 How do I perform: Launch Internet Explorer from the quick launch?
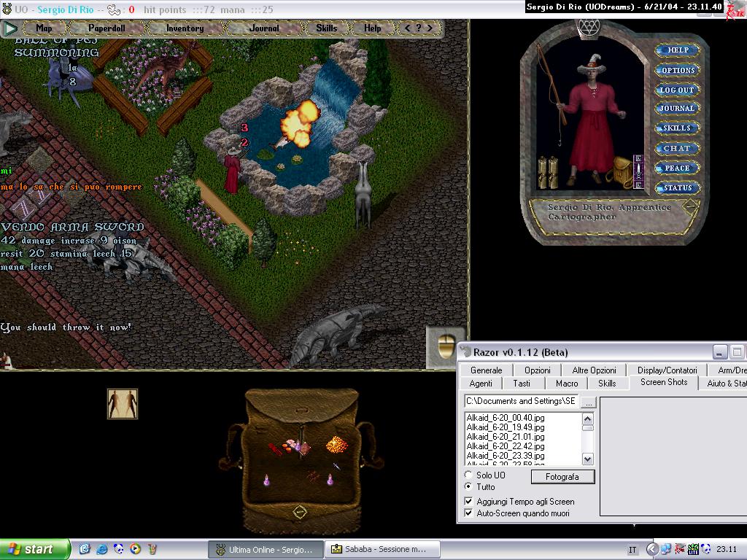point(101,549)
